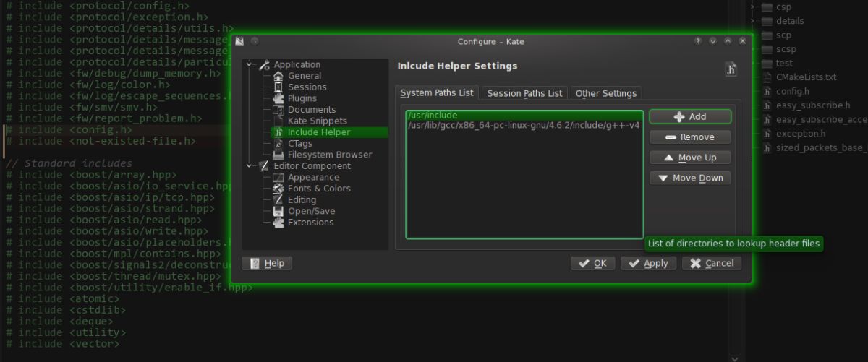The width and height of the screenshot is (868, 362).
Task: Open the Sessions settings page
Action: (307, 87)
